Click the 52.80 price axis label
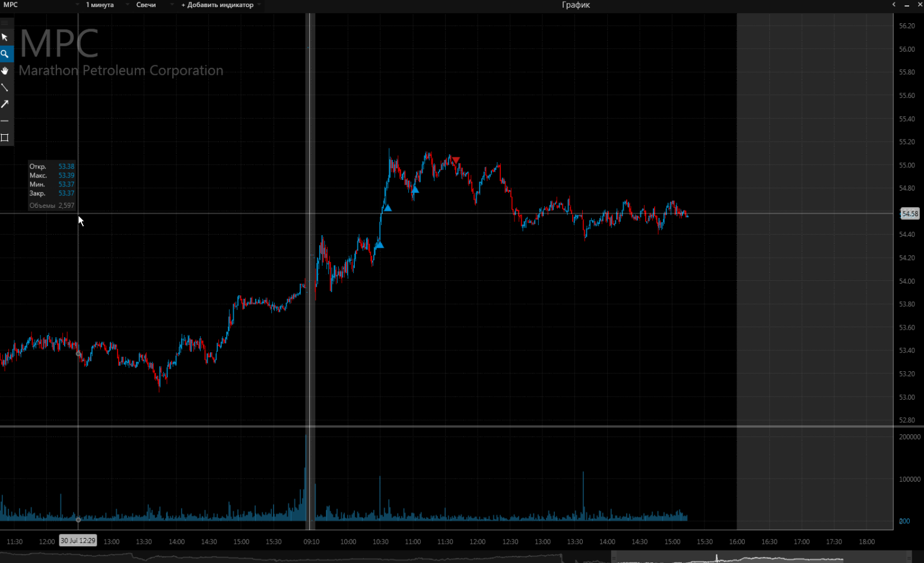924x563 pixels. [907, 420]
